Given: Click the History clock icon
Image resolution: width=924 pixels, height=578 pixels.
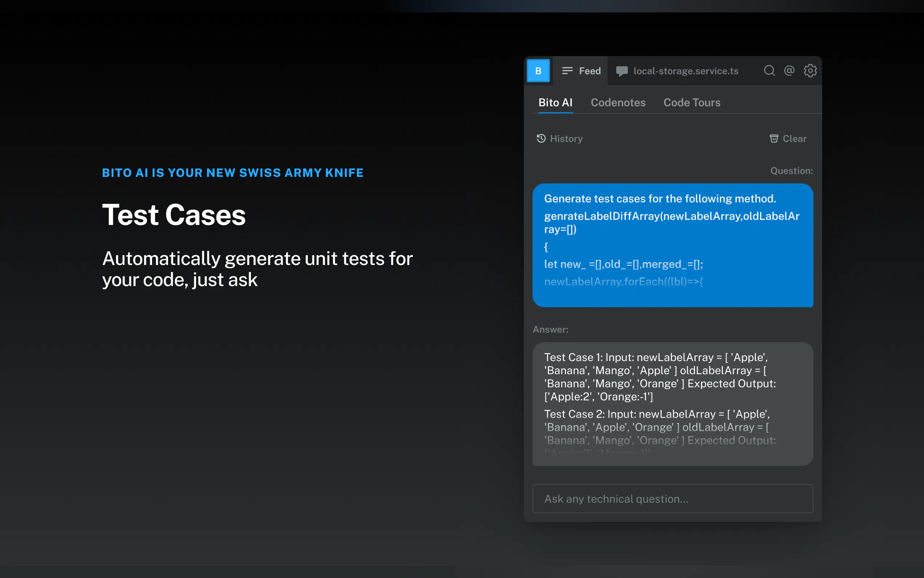Looking at the screenshot, I should (x=541, y=138).
